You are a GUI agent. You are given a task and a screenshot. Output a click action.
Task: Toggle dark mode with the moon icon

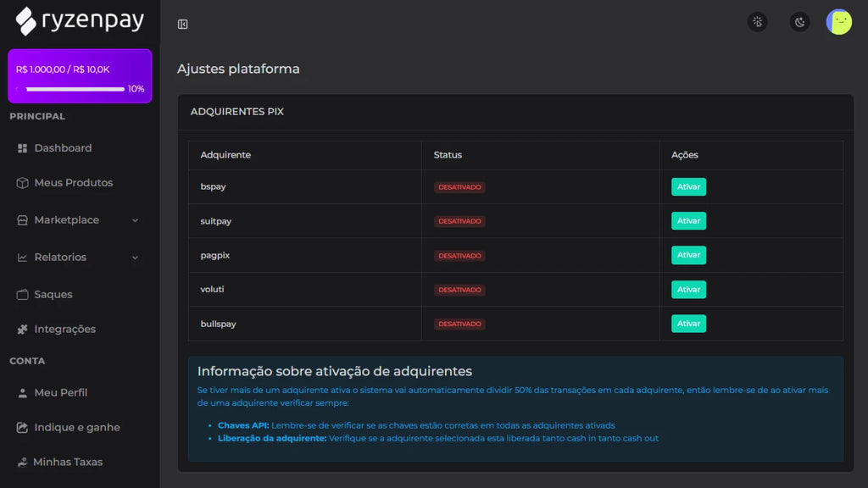[799, 22]
